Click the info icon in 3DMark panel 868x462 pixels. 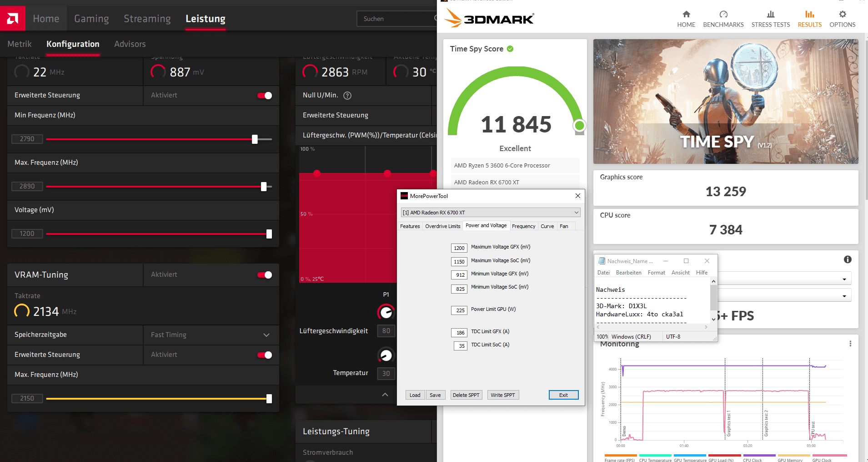coord(848,259)
